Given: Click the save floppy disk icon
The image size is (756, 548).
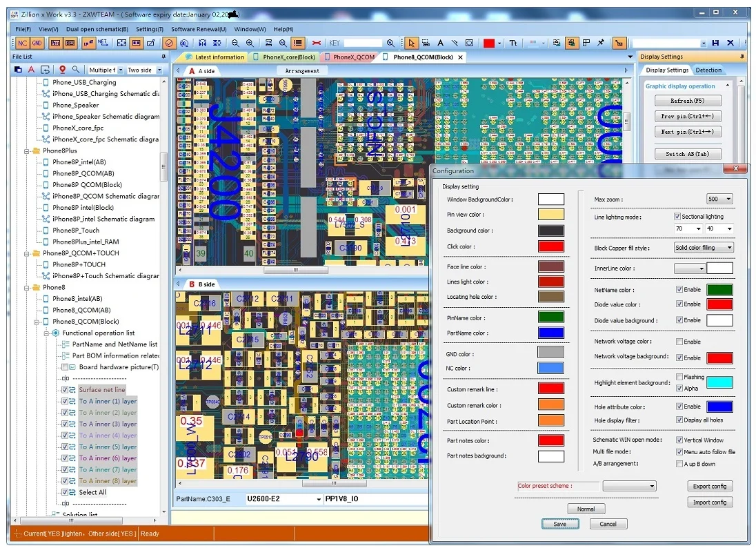Looking at the screenshot, I should pos(715,43).
